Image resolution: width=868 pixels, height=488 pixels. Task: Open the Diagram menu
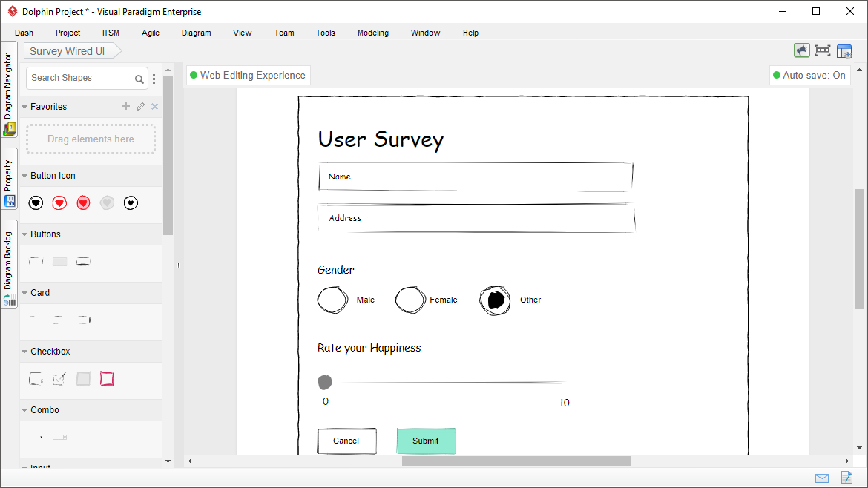point(197,33)
